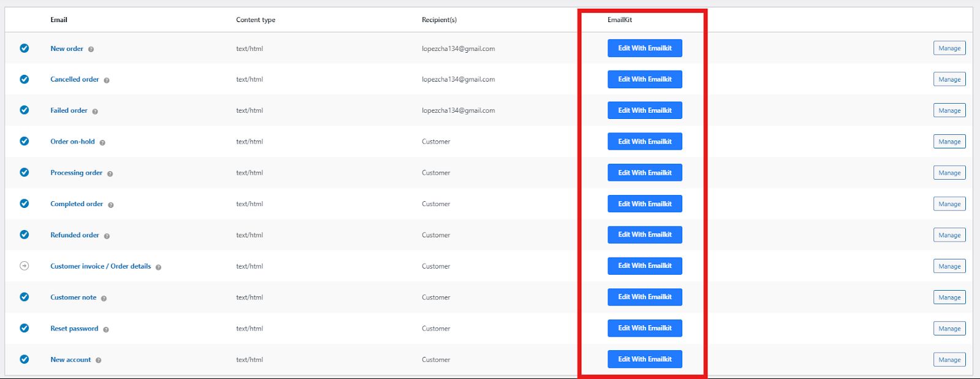Click the New order recipient lopezcha134@gmail.com

tap(458, 48)
